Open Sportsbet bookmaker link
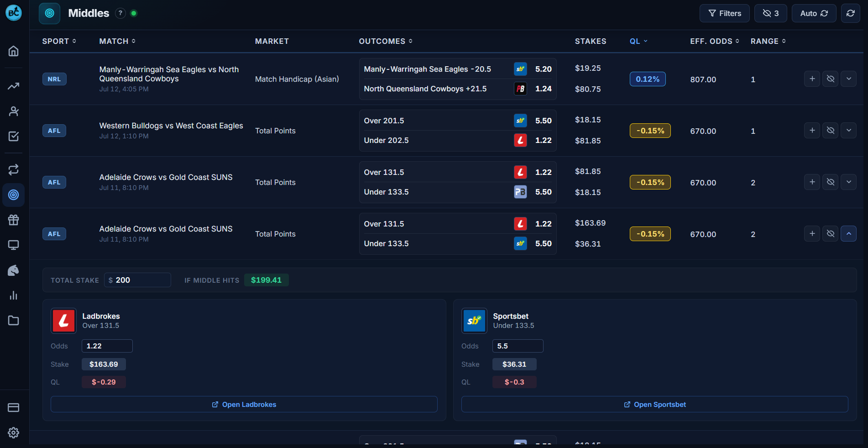This screenshot has width=868, height=448. (655, 404)
